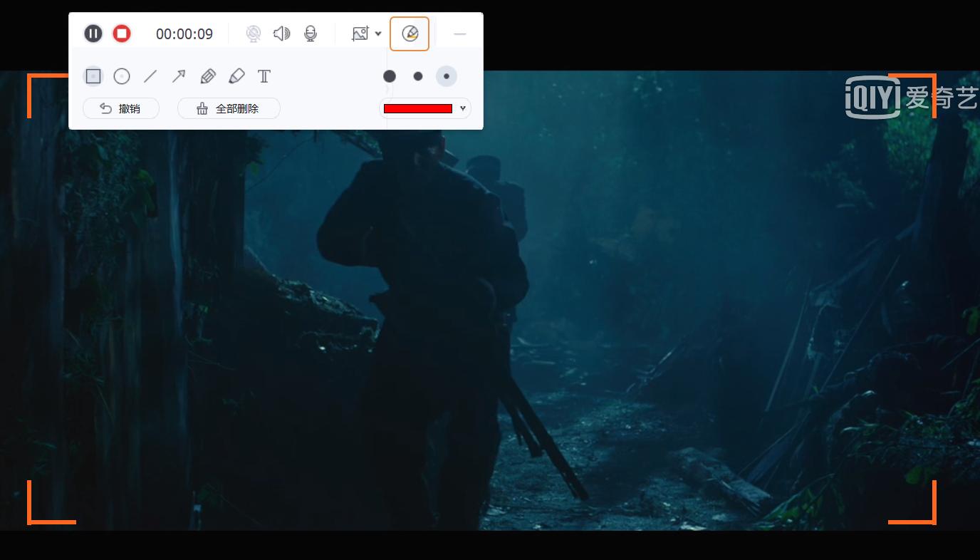Mute the system speaker audio
This screenshot has height=560, width=980.
282,33
